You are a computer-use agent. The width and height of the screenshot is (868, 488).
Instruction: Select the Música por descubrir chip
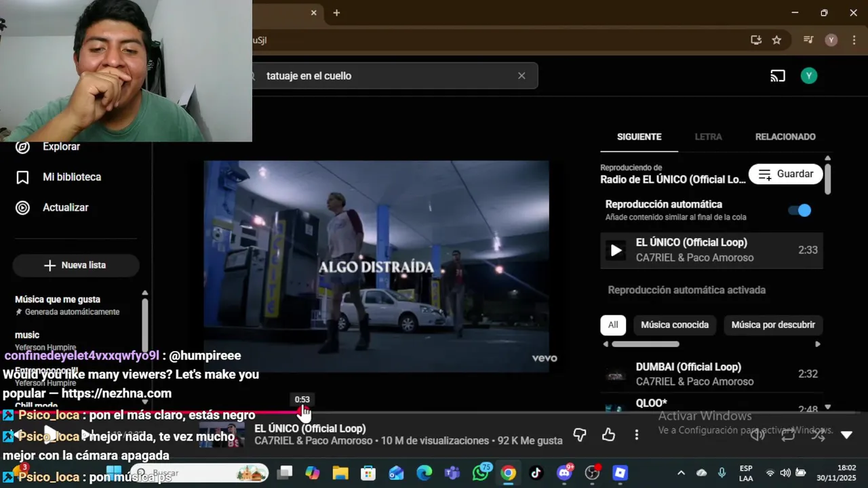773,325
